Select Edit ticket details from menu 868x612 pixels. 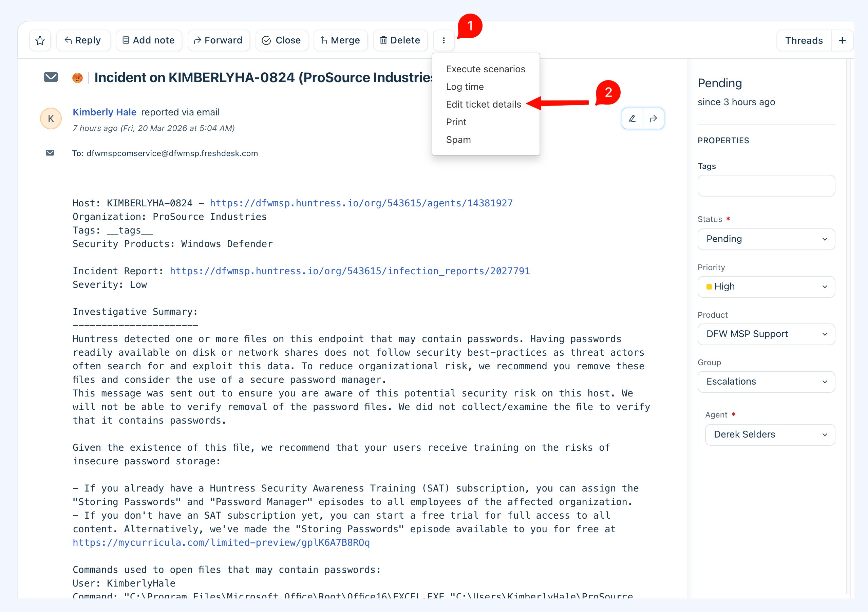click(x=483, y=105)
